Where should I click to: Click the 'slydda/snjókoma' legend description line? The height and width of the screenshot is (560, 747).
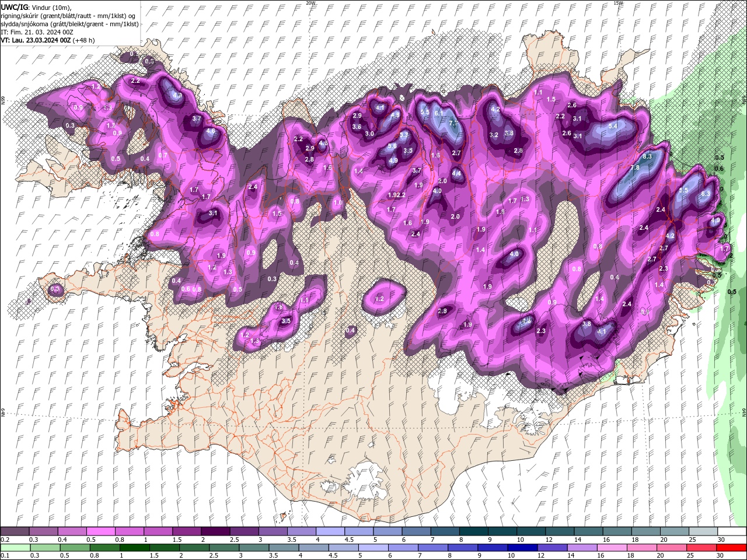tap(69, 23)
